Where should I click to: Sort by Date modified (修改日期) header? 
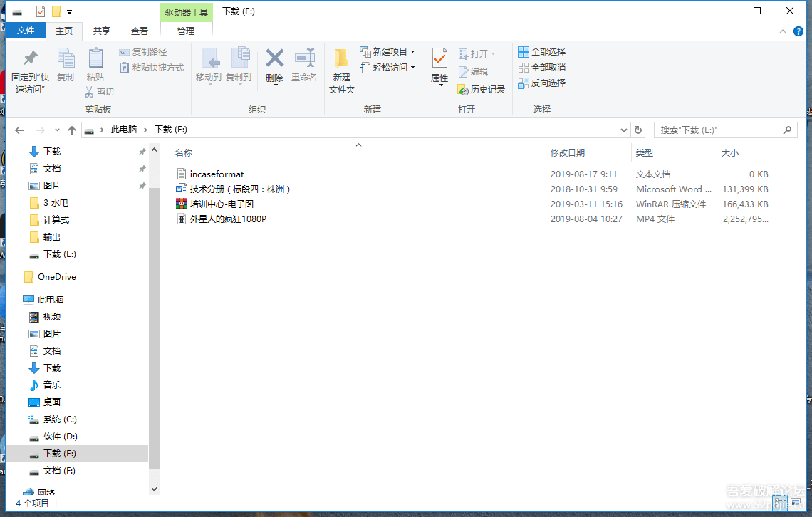coord(568,152)
